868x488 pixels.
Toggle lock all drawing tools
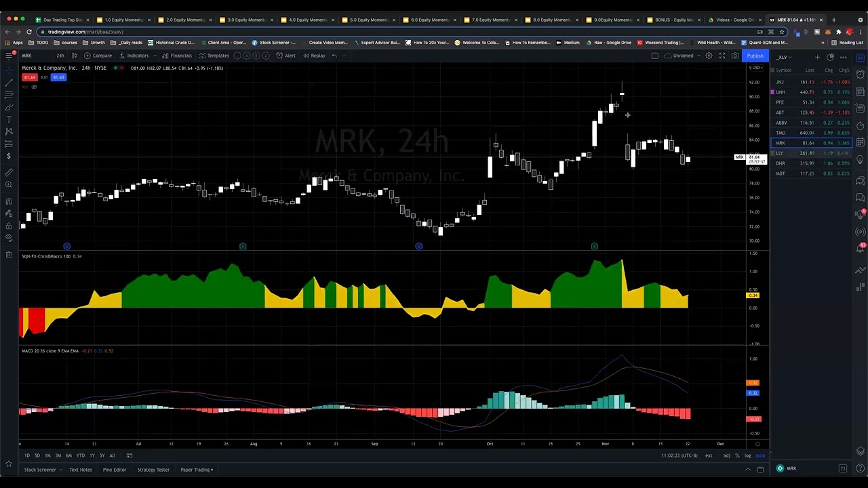coord(9,226)
